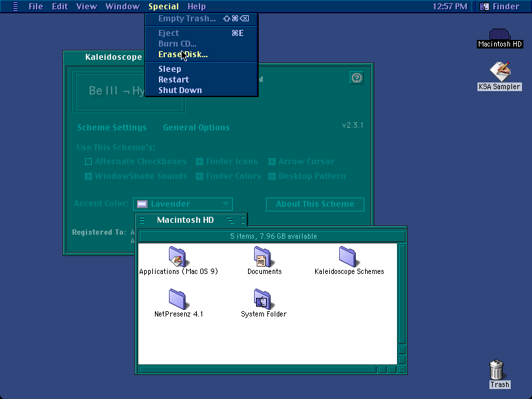Select the Documents folder icon
Screen dimensions: 532x399
click(x=262, y=256)
